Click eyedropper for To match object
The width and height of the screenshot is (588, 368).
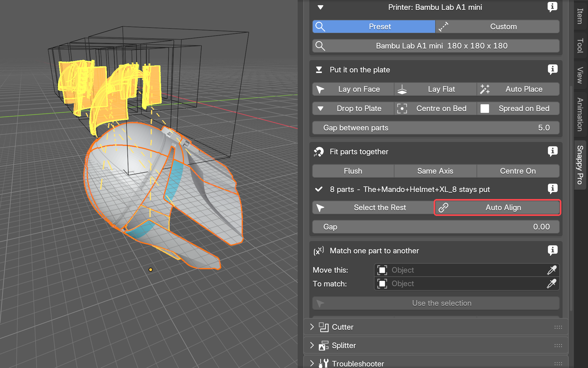pos(552,284)
